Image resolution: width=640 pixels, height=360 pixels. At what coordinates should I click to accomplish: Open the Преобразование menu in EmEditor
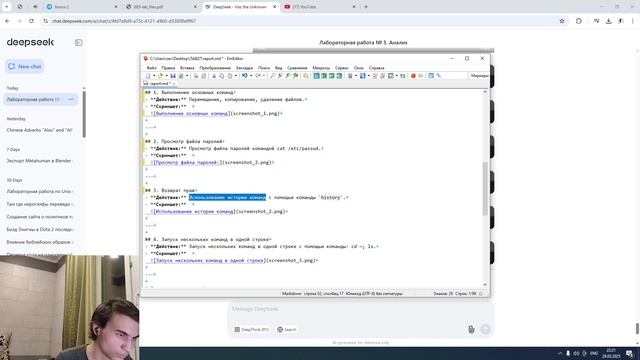click(215, 68)
